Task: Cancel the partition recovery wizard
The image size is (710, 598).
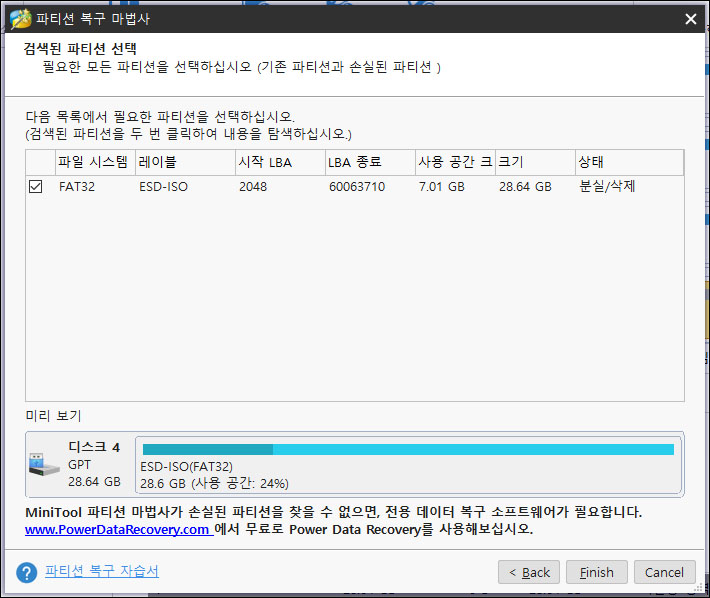Action: pyautogui.click(x=665, y=573)
